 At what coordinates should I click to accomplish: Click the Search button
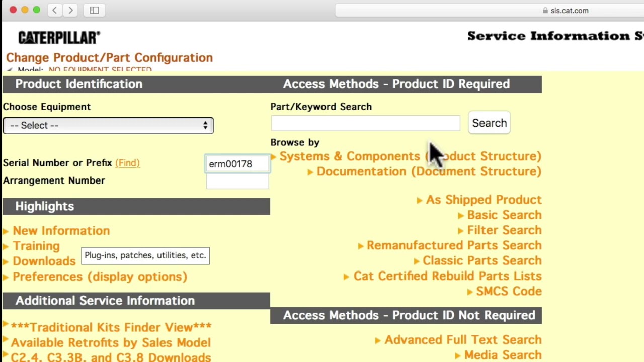pyautogui.click(x=490, y=123)
